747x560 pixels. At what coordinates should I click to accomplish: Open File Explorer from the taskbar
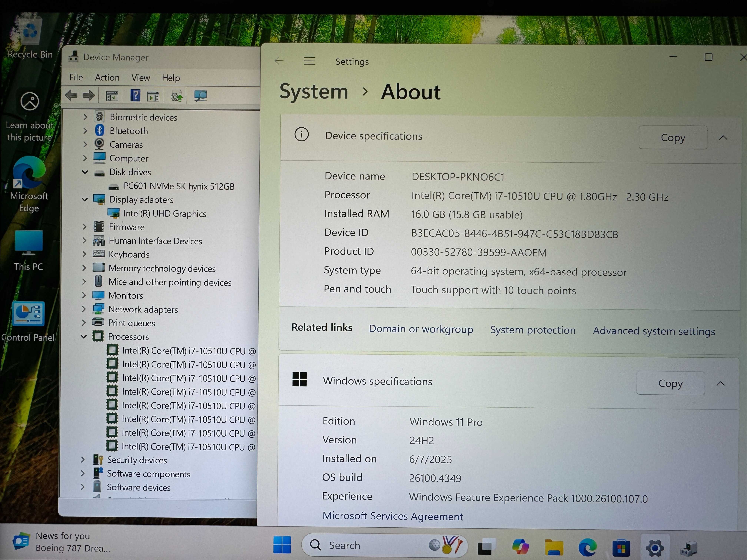tap(554, 547)
